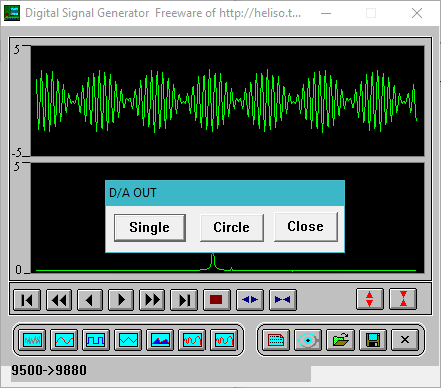The image size is (441, 388).
Task: Select the square wave generator icon
Action: pos(96,340)
